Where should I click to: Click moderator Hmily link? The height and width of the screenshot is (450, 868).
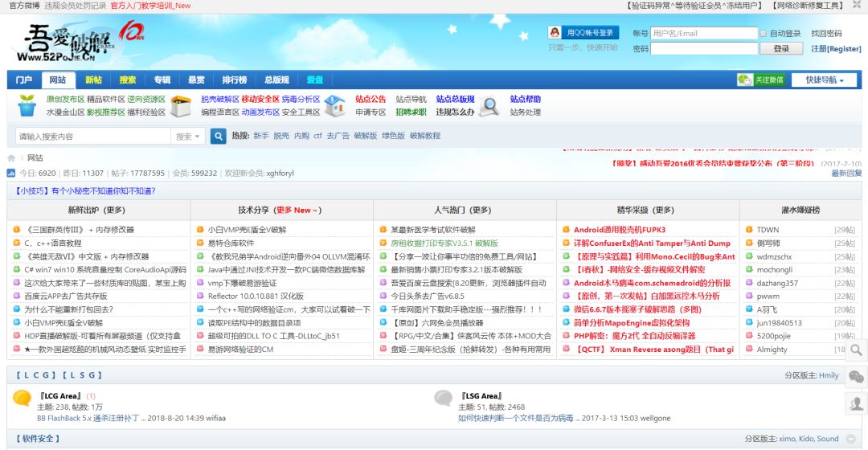pyautogui.click(x=829, y=375)
